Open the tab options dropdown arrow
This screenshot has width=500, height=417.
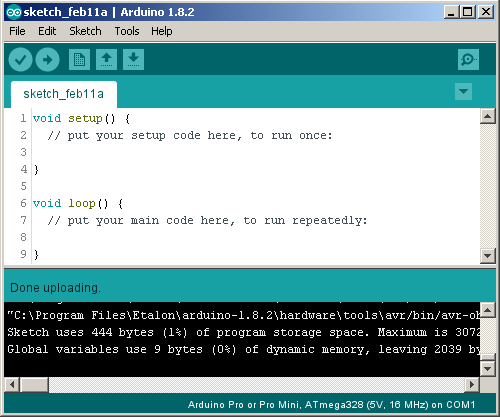click(463, 91)
